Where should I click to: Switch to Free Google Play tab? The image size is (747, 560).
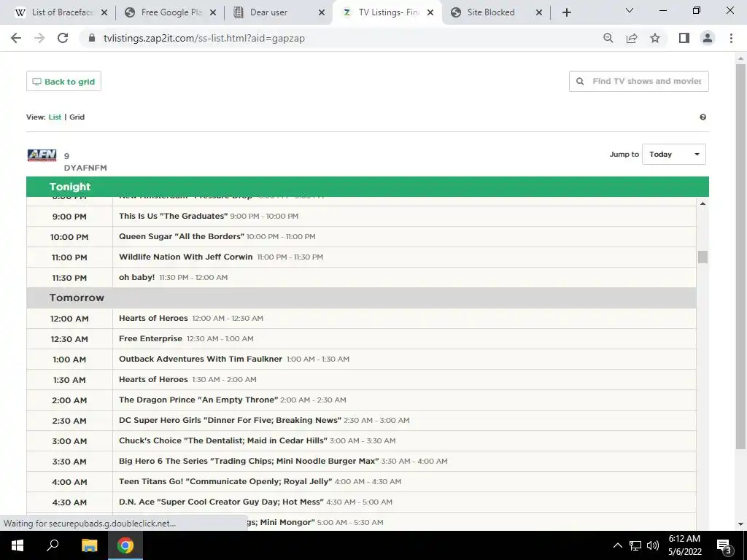click(x=171, y=12)
